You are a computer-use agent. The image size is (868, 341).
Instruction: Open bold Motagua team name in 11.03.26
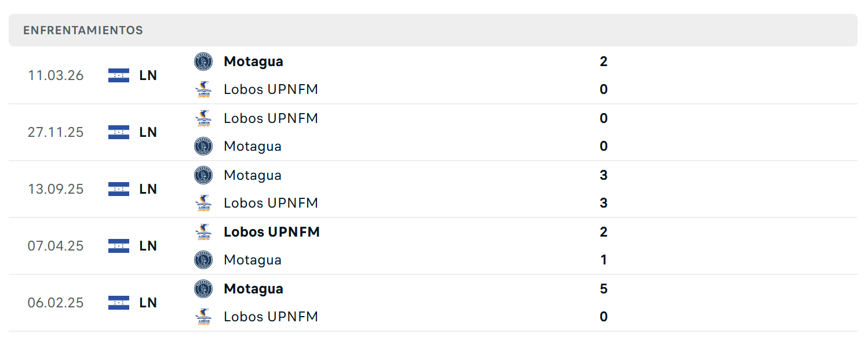point(253,61)
